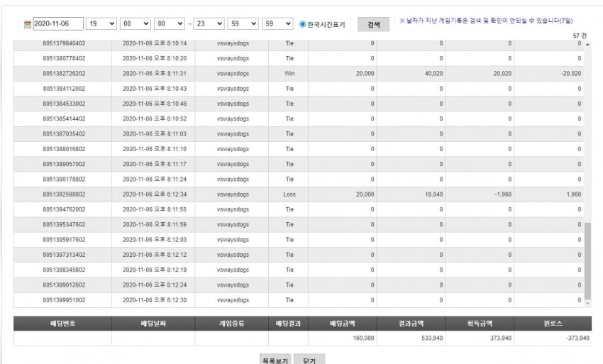Click the 윈로스 column header
The image size is (603, 364).
click(x=553, y=324)
